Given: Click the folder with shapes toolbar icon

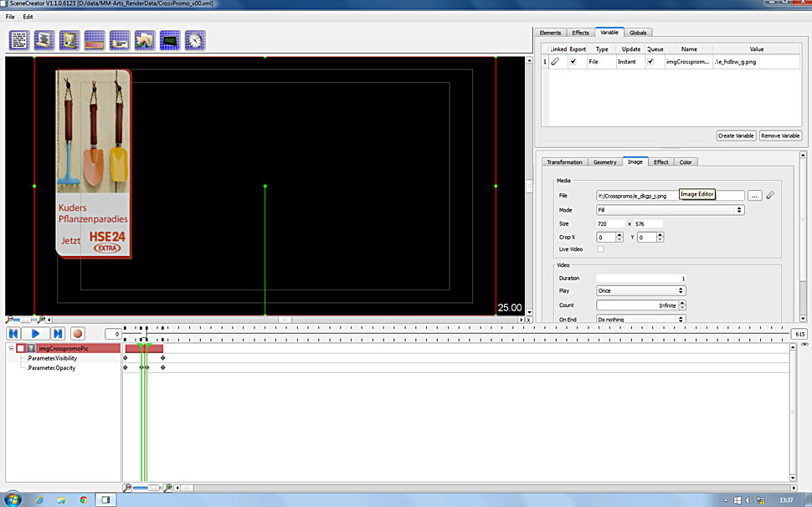Looking at the screenshot, I should tap(145, 40).
